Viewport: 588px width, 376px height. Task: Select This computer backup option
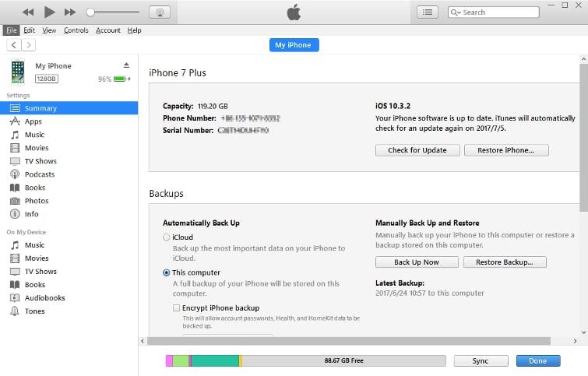[167, 272]
